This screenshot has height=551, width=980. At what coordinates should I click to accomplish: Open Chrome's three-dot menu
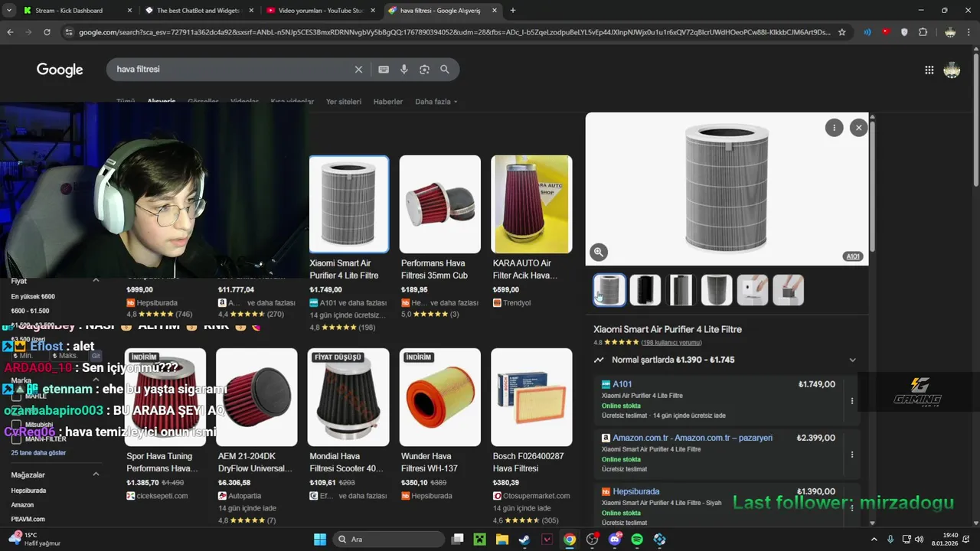(x=969, y=32)
